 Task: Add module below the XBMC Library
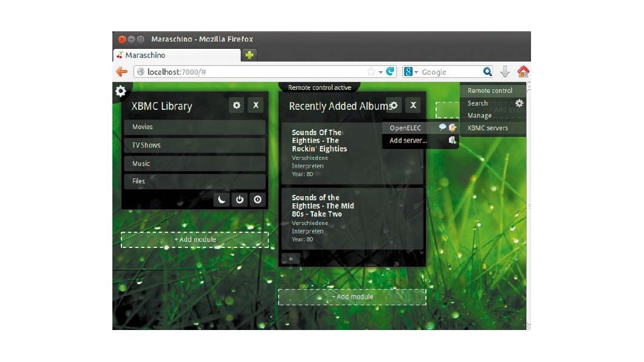point(195,240)
